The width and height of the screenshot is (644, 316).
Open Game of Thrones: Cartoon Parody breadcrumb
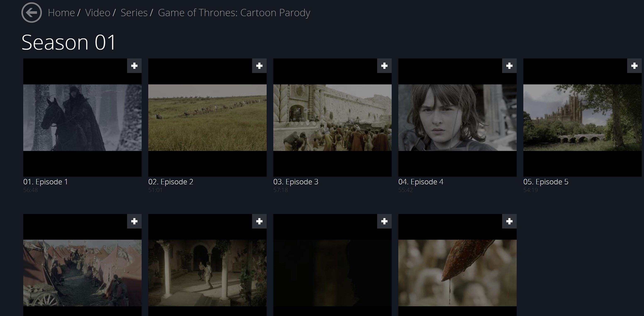[x=234, y=13]
